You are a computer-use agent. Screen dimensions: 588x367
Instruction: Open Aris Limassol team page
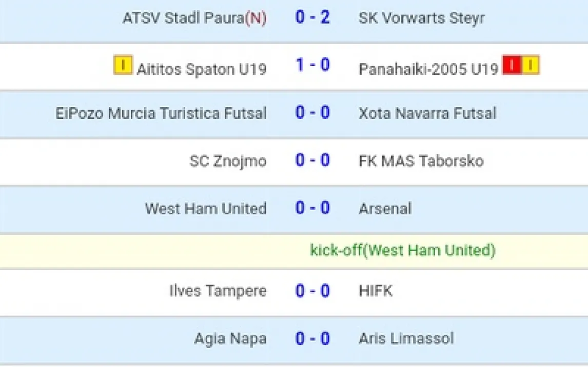point(406,339)
